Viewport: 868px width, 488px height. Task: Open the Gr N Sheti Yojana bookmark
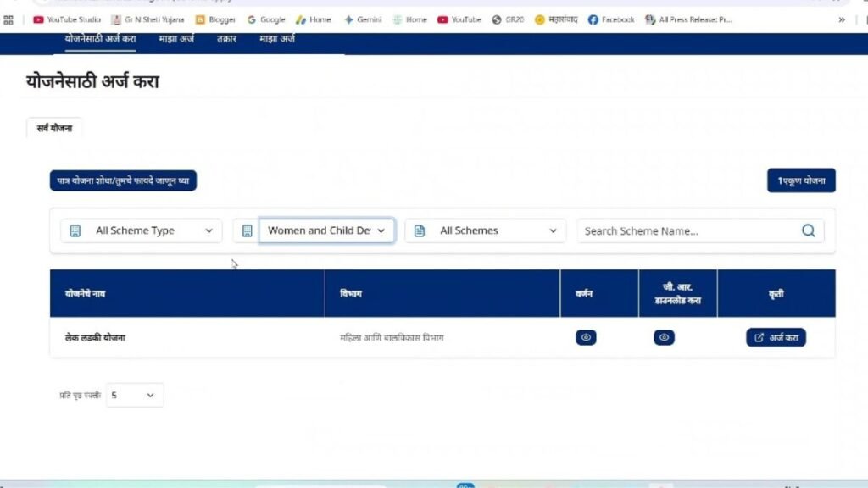click(147, 20)
